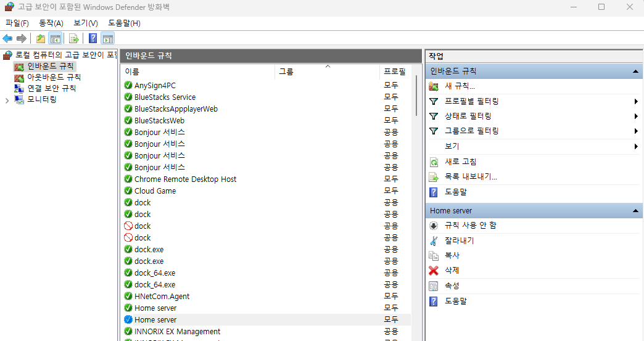Select the AnySign4PC rule

click(155, 85)
